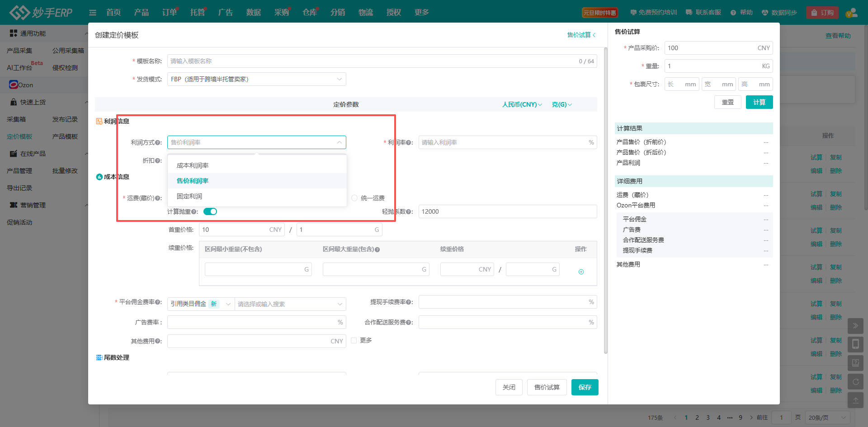Click the help icon beside 轻抛系数

[x=409, y=212]
